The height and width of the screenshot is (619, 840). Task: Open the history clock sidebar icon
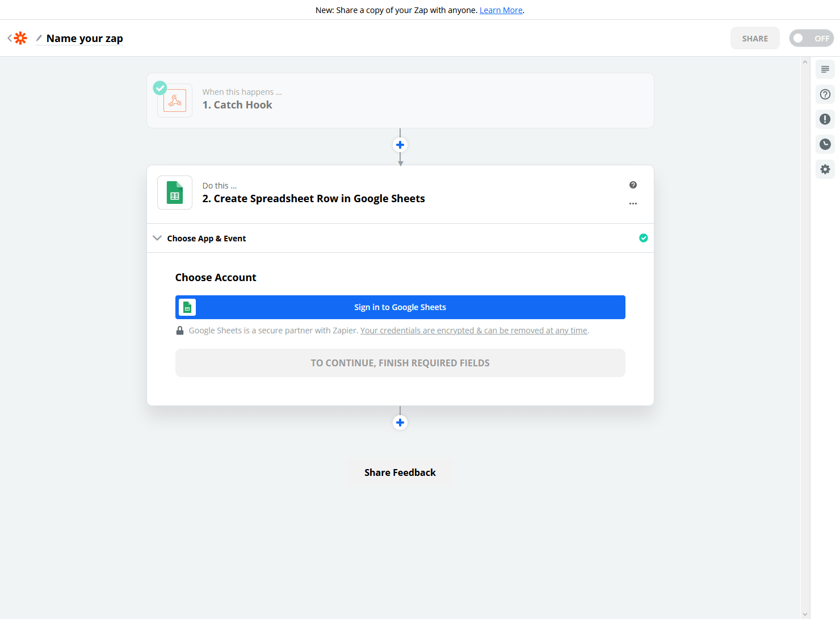click(825, 144)
